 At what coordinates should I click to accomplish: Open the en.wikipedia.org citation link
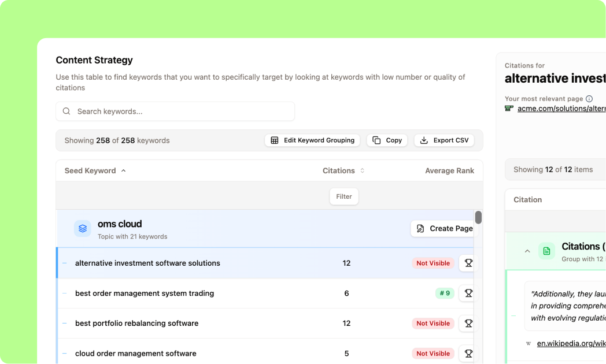[x=571, y=344]
